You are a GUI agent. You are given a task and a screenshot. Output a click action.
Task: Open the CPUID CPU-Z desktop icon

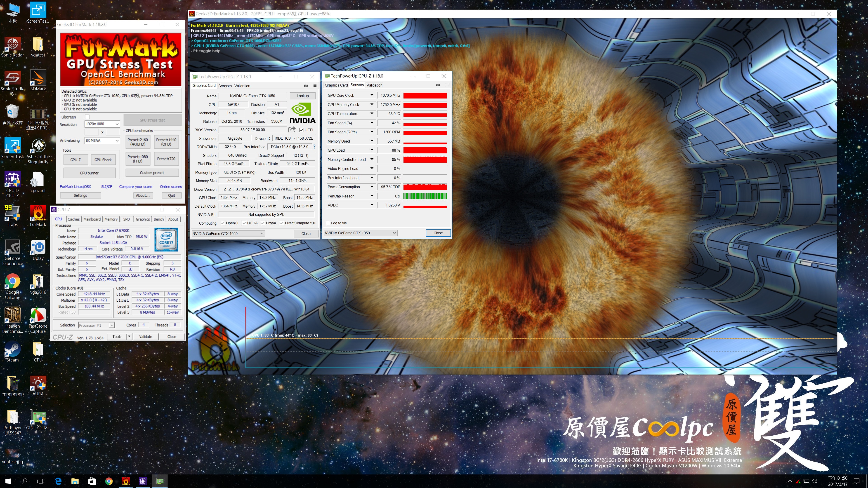(x=12, y=184)
